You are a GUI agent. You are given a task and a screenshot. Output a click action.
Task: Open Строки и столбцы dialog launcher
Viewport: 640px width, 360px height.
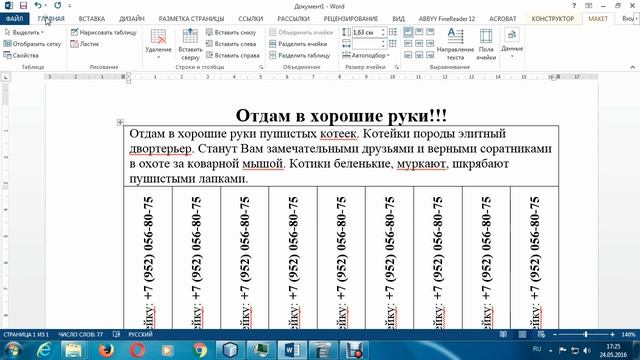click(261, 67)
